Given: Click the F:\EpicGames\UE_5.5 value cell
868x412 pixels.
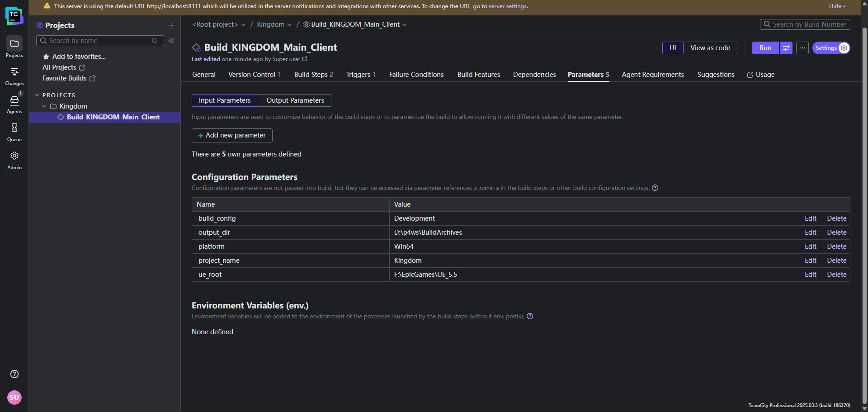Looking at the screenshot, I should [425, 275].
